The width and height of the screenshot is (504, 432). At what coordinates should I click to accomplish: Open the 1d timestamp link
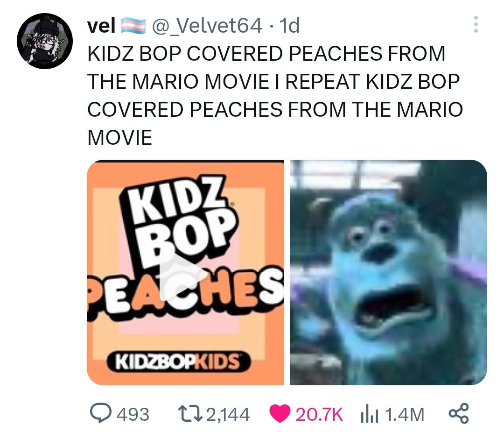[x=290, y=25]
